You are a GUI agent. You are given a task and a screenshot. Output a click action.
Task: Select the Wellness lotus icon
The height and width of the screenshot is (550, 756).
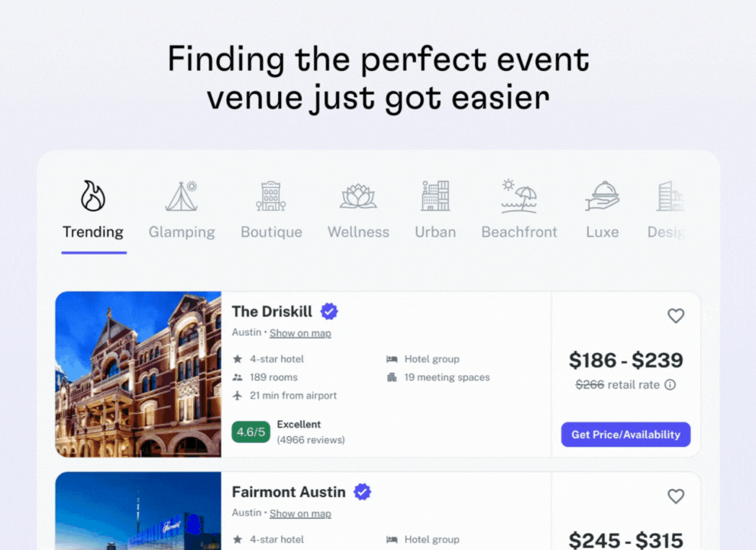coord(358,196)
